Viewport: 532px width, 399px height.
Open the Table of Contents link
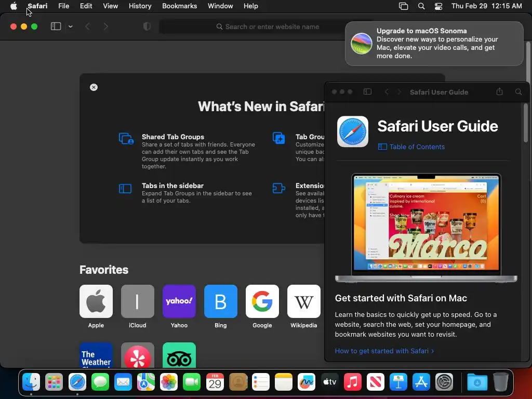[x=411, y=147]
